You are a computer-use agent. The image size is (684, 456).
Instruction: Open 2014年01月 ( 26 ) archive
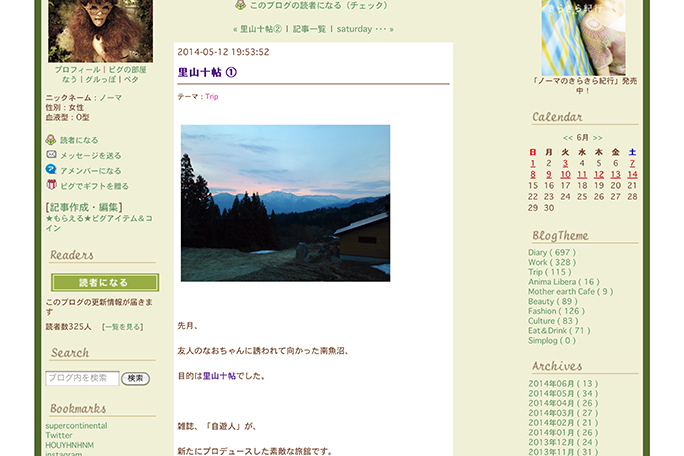(x=563, y=432)
